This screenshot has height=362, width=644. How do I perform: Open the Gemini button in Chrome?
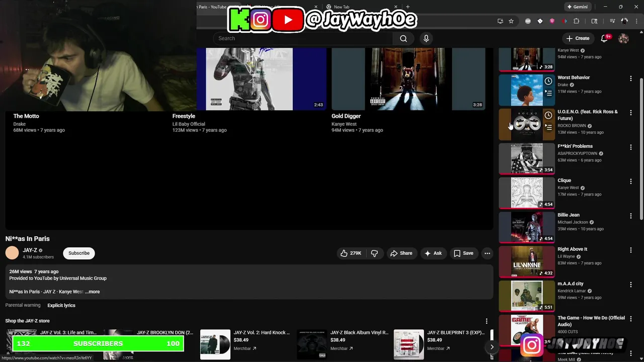pos(577,7)
